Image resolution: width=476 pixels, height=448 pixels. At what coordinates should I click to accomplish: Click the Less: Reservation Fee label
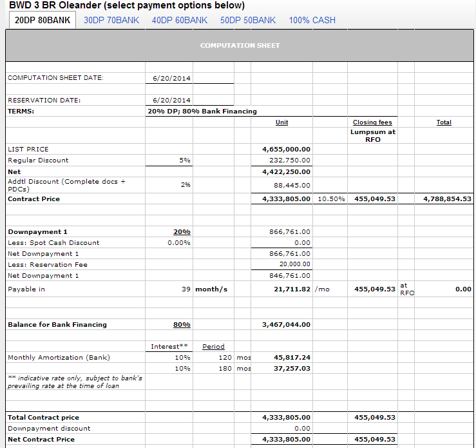point(48,265)
